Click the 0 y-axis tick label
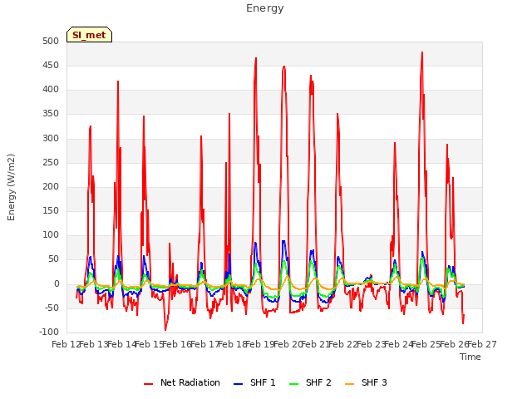The height and width of the screenshot is (399, 532). (57, 284)
